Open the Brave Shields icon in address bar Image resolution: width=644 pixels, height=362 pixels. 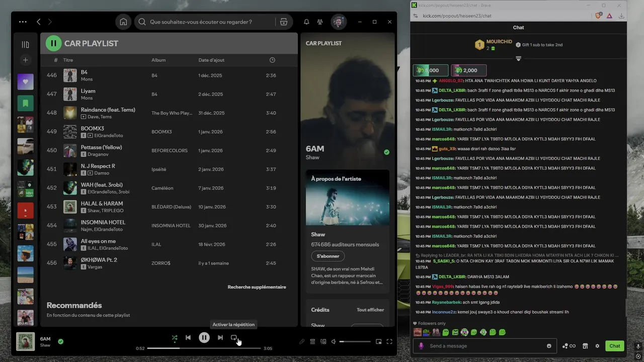click(x=598, y=16)
